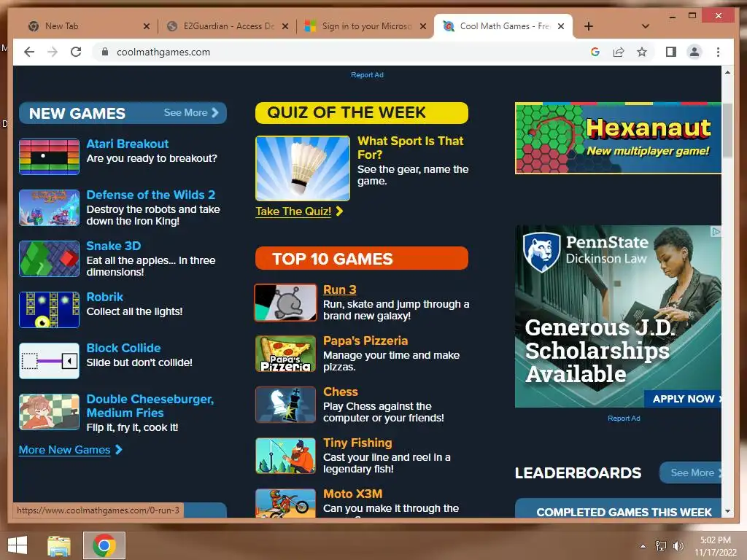Viewport: 747px width, 560px height.
Task: Close the Cool Math Games tab
Action: pyautogui.click(x=561, y=26)
